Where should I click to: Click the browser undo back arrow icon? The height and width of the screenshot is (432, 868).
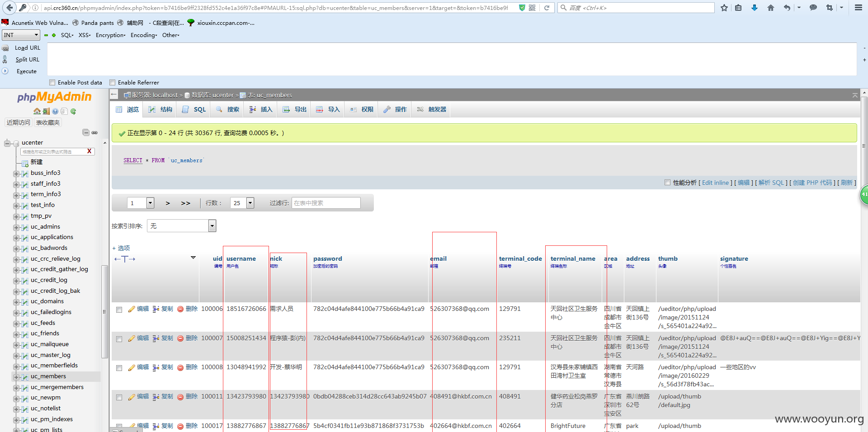coord(787,8)
